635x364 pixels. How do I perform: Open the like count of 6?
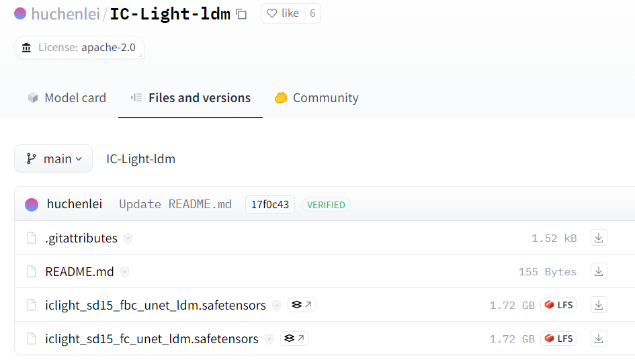[312, 13]
